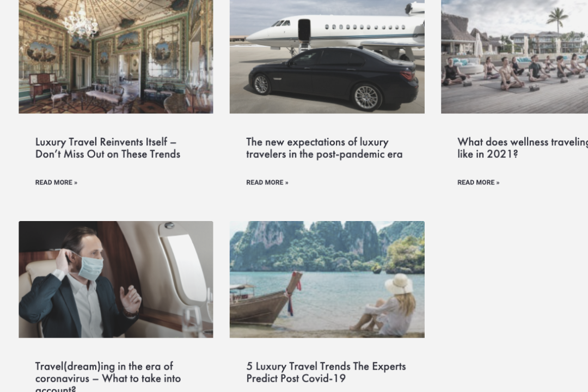Open the tropical beach woman thumbnail
Image resolution: width=588 pixels, height=392 pixels.
327,279
